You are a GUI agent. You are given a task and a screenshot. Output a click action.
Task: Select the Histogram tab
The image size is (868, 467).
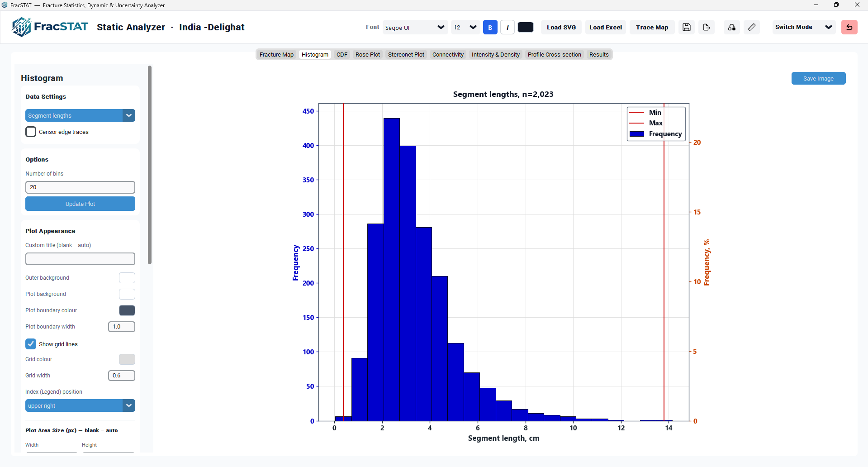click(315, 54)
